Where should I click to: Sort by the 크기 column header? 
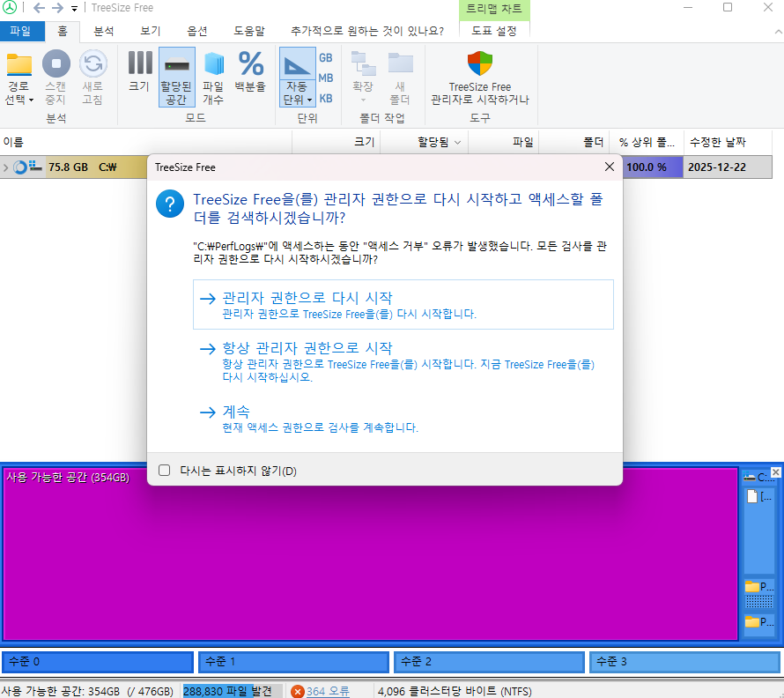point(337,142)
